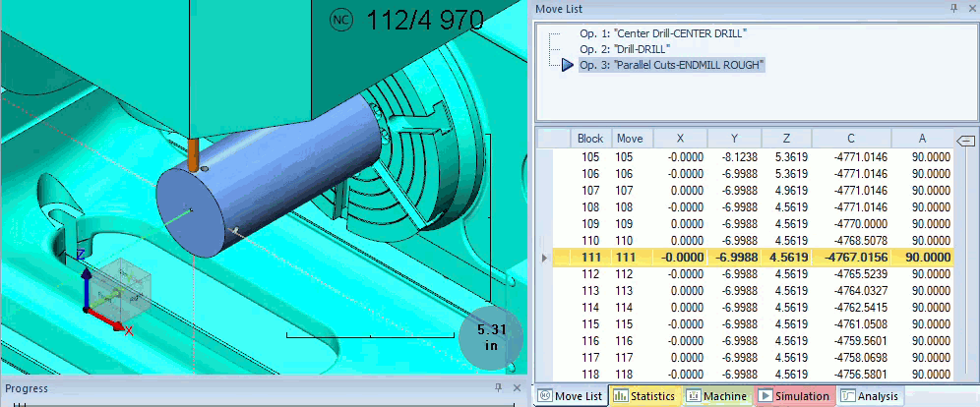This screenshot has width=980, height=407.
Task: Pin the Progress panel
Action: (x=499, y=388)
